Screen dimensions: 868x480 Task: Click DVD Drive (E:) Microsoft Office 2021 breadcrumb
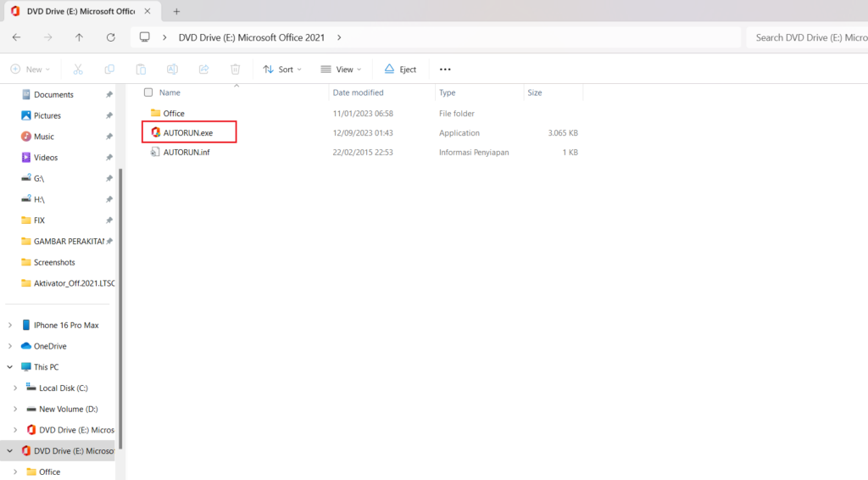(251, 37)
